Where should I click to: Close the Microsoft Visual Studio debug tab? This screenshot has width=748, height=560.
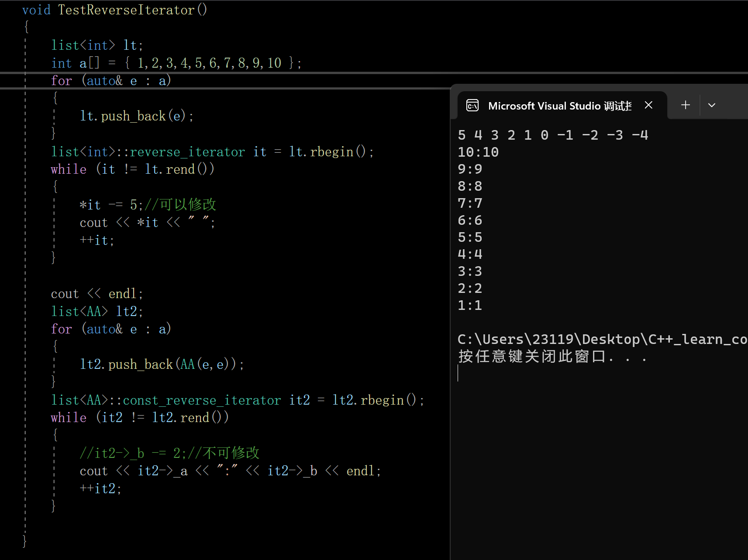(648, 105)
